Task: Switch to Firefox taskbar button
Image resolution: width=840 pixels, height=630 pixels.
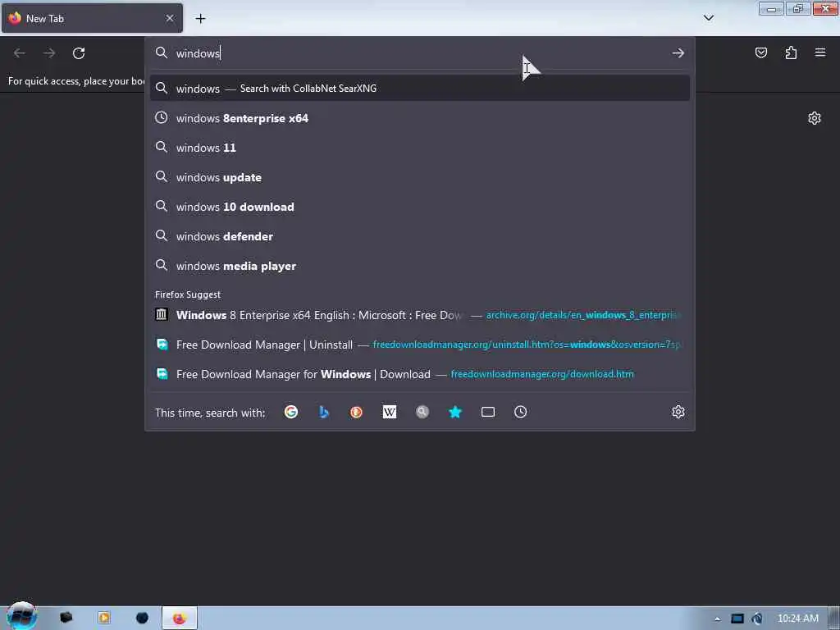Action: 180,619
